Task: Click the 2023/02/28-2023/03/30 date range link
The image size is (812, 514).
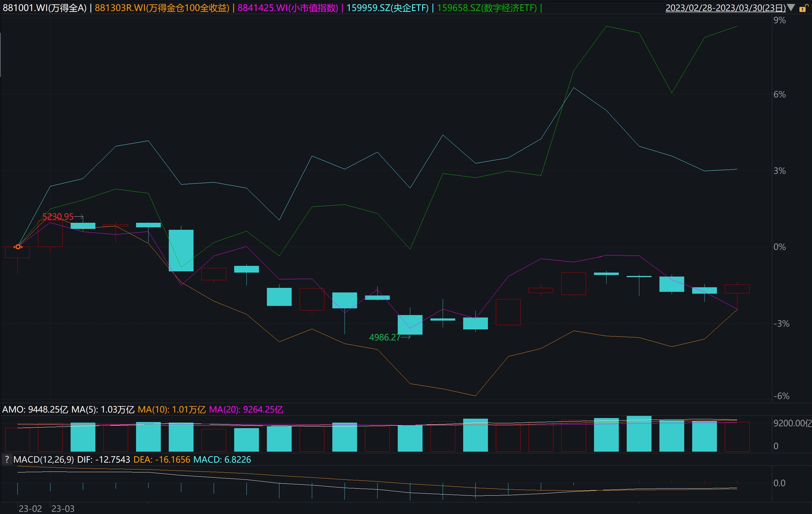Action: pos(725,8)
